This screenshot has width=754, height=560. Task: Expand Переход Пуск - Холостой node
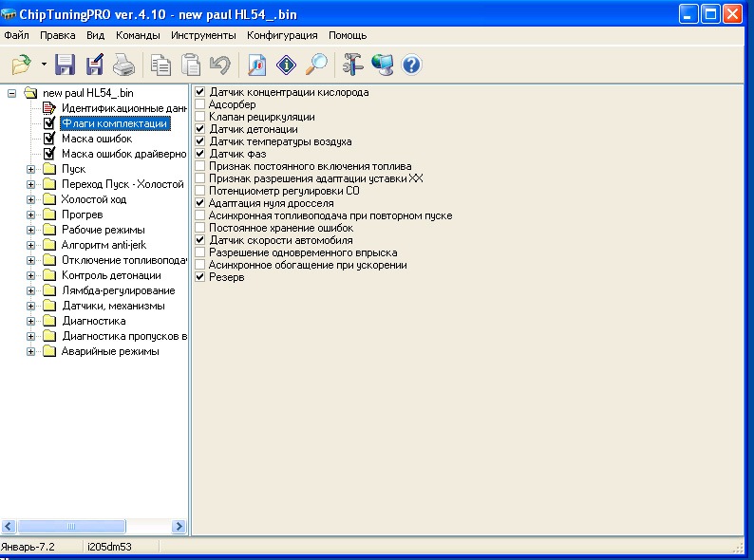point(30,184)
